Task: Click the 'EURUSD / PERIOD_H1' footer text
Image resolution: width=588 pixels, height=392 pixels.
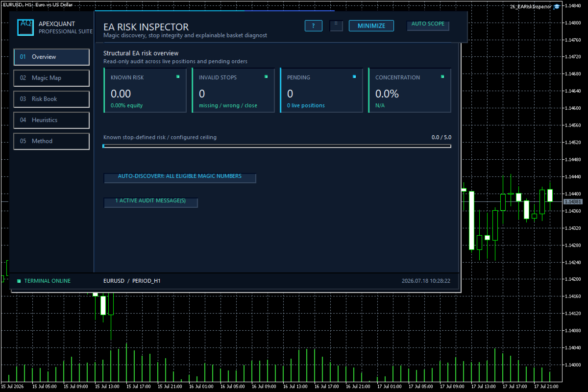Action: tap(132, 281)
